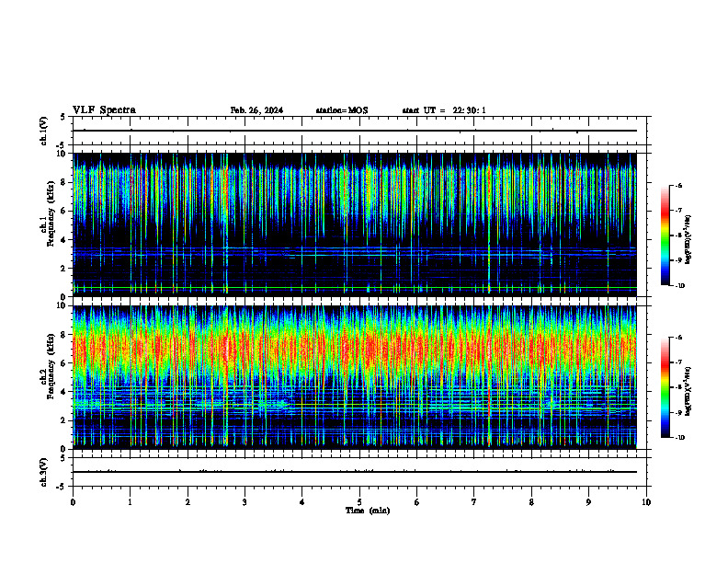This screenshot has width=728, height=563.
Task: Click inside the ch.2 spectrogram panel
Action: point(355,377)
